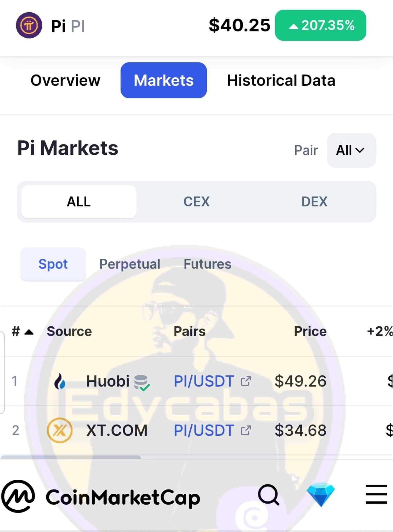Click the CoinMarketCap logo
393x532 pixels.
tap(101, 496)
